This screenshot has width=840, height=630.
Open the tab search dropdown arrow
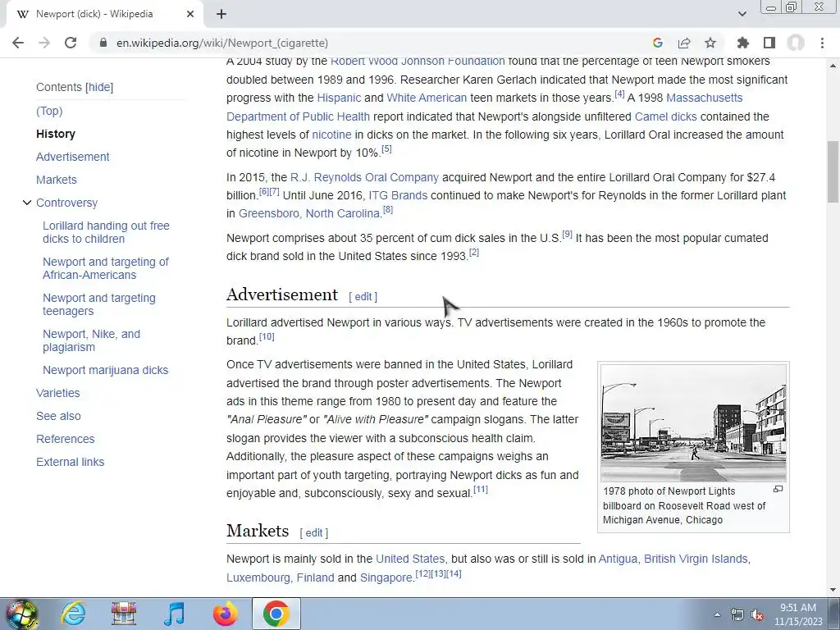tap(742, 14)
